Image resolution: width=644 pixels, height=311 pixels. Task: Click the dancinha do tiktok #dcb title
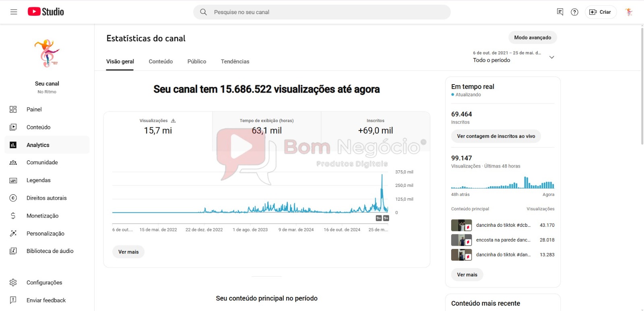pyautogui.click(x=503, y=225)
